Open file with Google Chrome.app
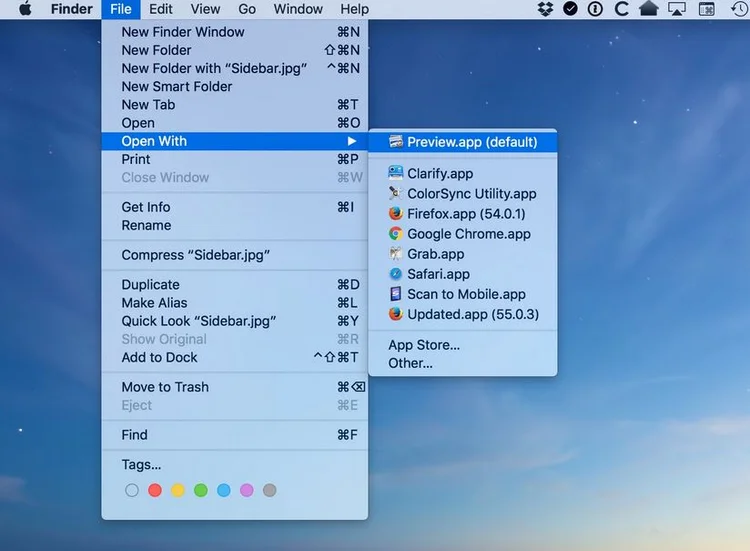 pyautogui.click(x=468, y=234)
